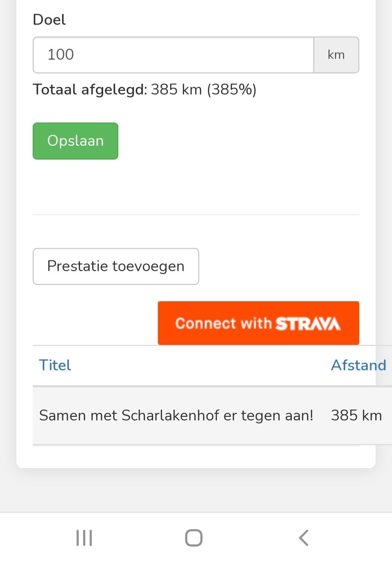The image size is (392, 564).
Task: Tap the Android home button icon
Action: [194, 538]
